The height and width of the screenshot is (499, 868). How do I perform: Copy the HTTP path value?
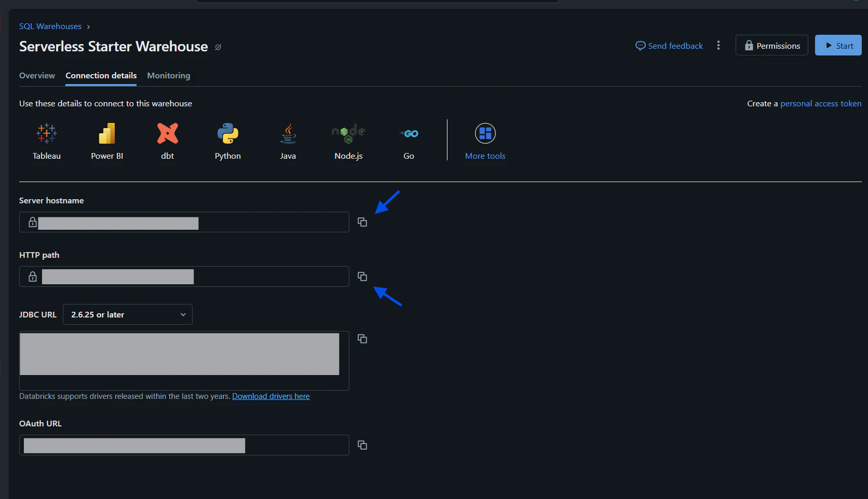362,276
